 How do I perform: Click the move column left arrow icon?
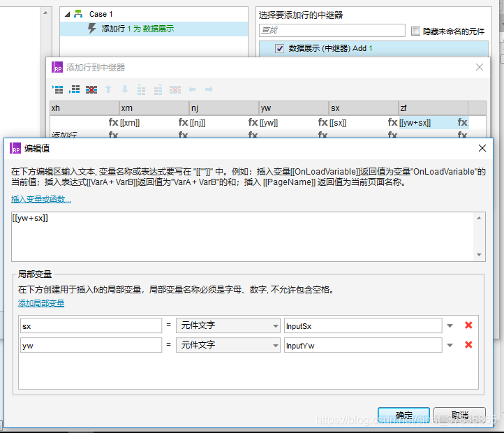click(192, 89)
